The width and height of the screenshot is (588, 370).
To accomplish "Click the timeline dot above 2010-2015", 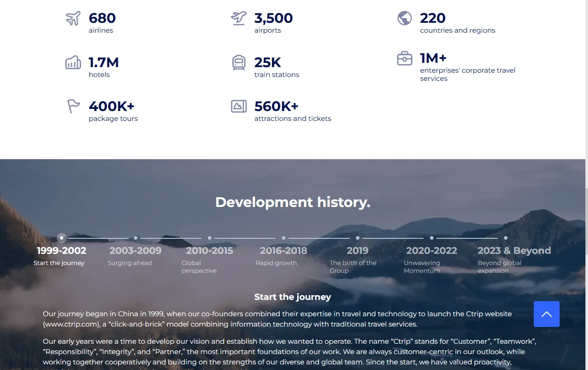I will (x=210, y=238).
